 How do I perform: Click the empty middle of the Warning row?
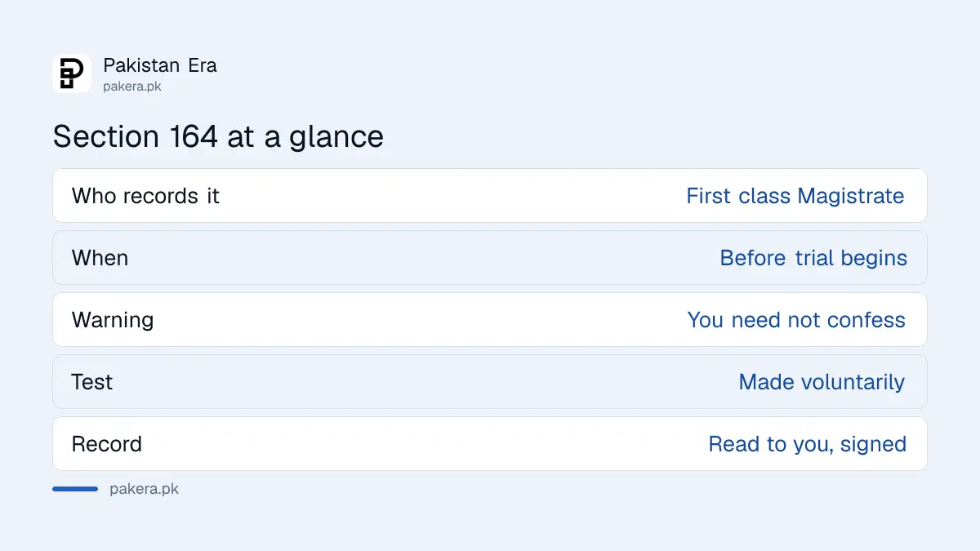coord(421,320)
